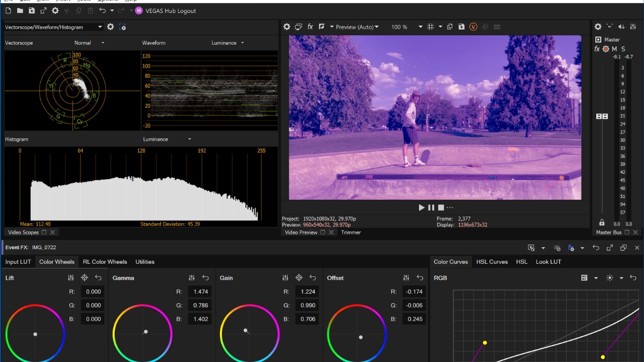The image size is (644, 362).
Task: Open Video Output FX in preview toolbar
Action: point(310,27)
